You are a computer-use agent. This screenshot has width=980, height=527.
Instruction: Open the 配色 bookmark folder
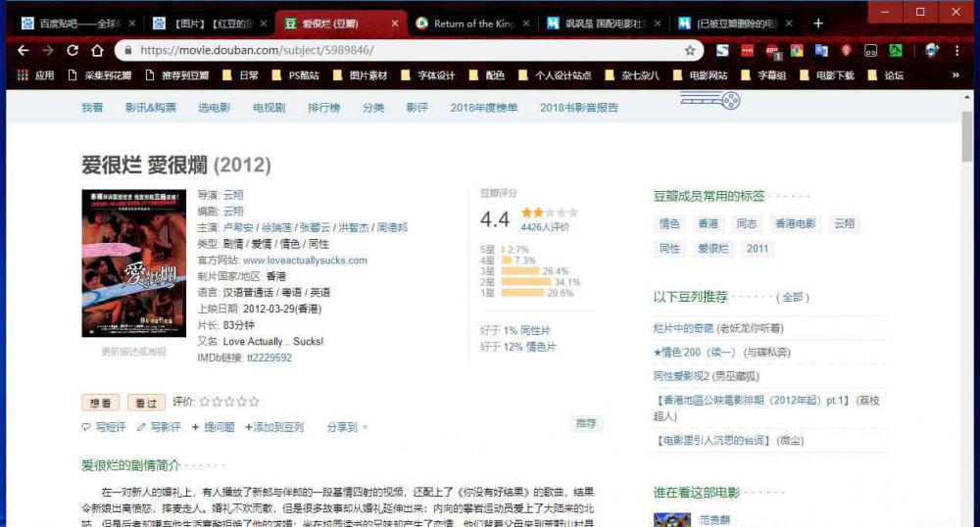click(487, 74)
